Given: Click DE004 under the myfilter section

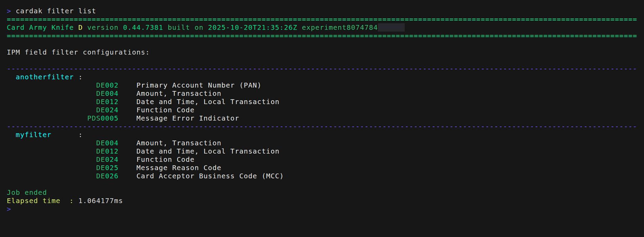Looking at the screenshot, I should click(107, 143).
